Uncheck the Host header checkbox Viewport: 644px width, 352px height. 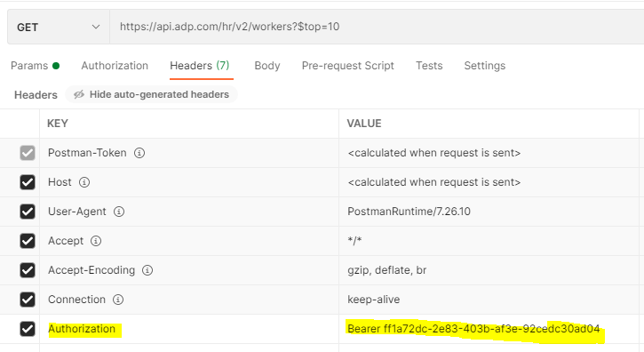28,182
